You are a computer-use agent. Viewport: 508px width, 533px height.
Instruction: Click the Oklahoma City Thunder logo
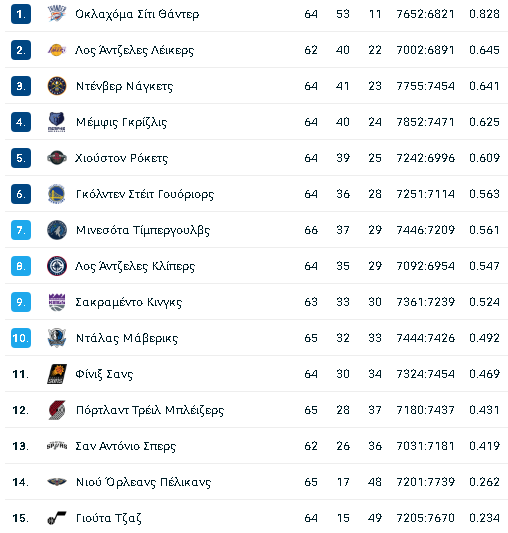point(56,14)
